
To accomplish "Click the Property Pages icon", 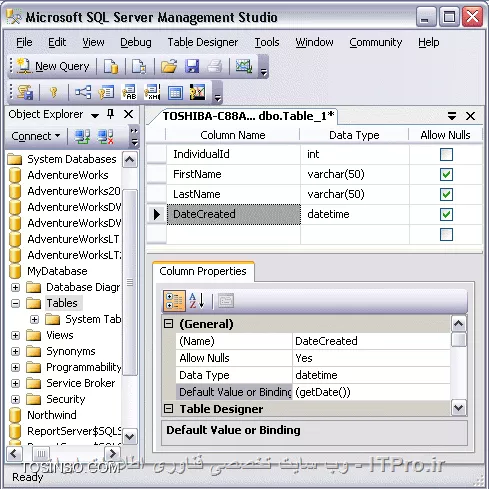I will coord(226,301).
